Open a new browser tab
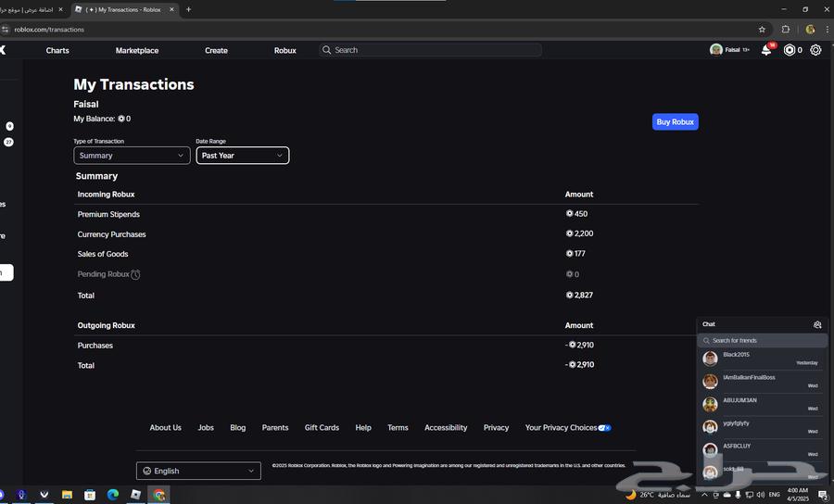The image size is (834, 504). (188, 9)
